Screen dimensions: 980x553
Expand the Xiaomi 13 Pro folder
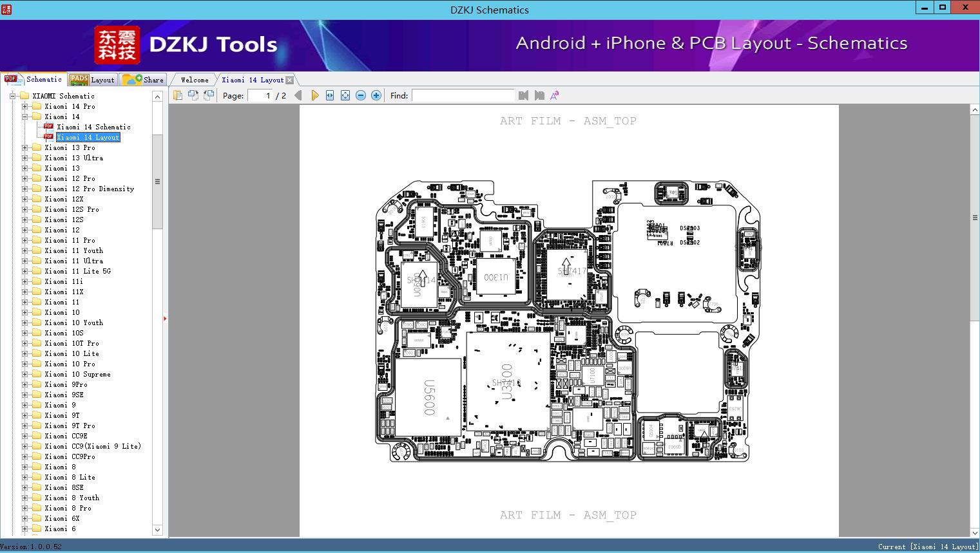[24, 147]
